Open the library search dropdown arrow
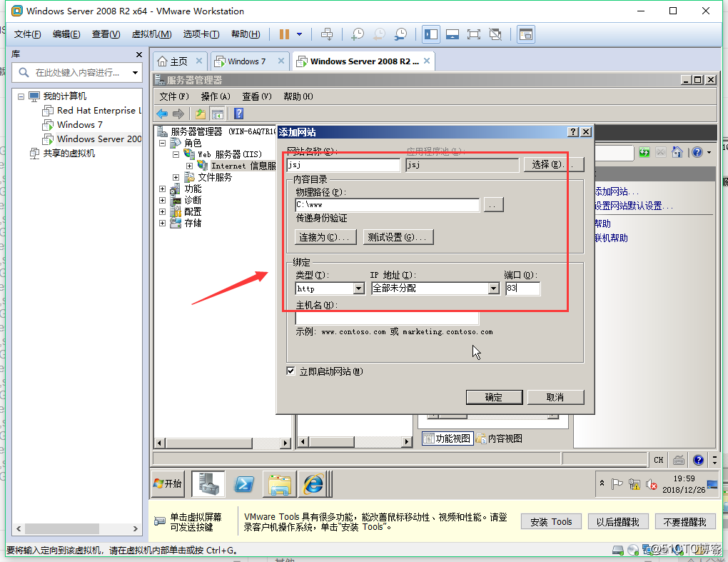 (x=135, y=72)
